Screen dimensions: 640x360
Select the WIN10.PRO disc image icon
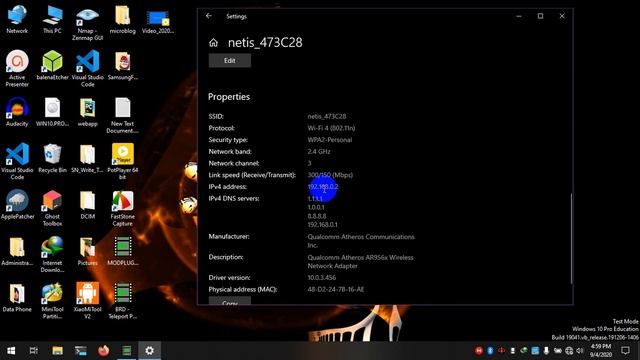52,112
